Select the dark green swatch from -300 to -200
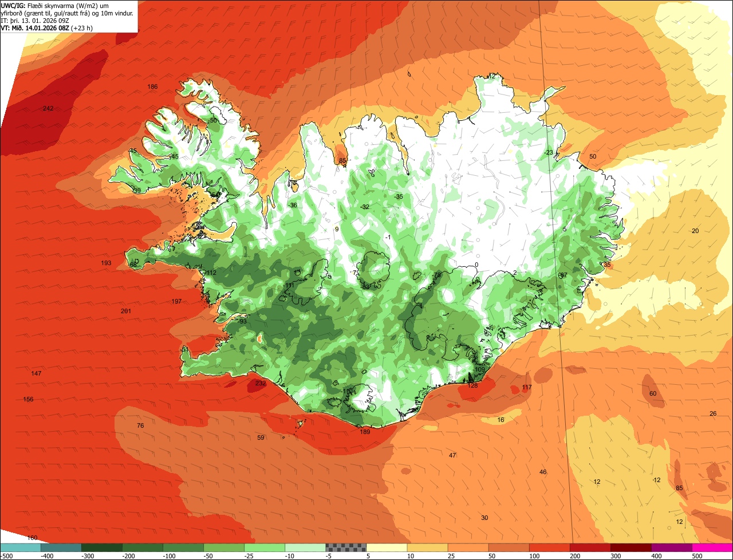Image resolution: width=733 pixels, height=560 pixels. point(101,547)
